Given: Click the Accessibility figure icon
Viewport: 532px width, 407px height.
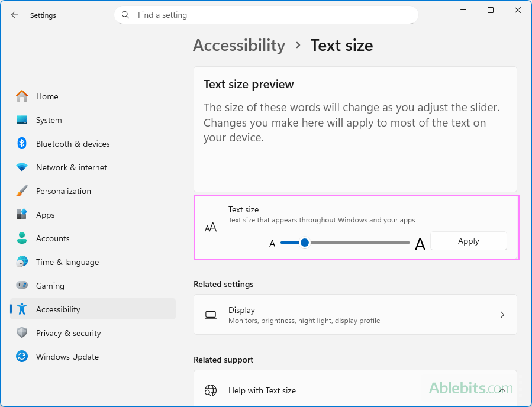Looking at the screenshot, I should tap(22, 309).
